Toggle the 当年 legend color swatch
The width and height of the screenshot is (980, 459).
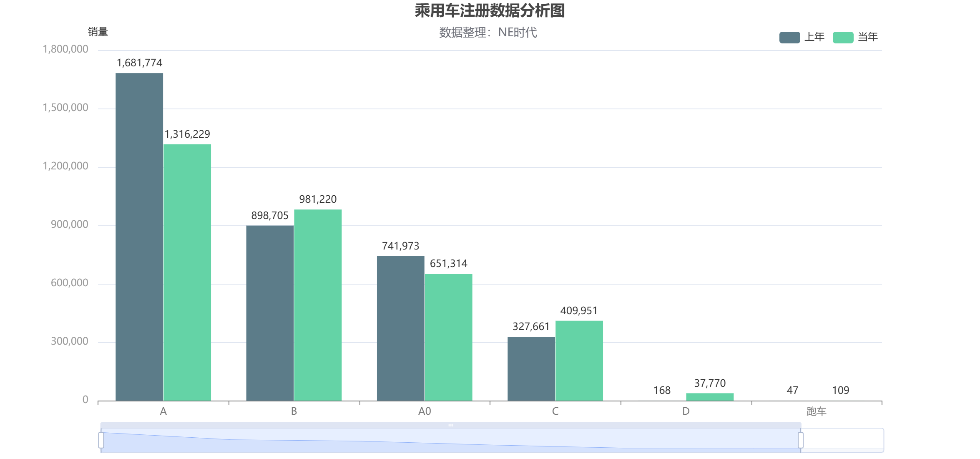point(842,37)
